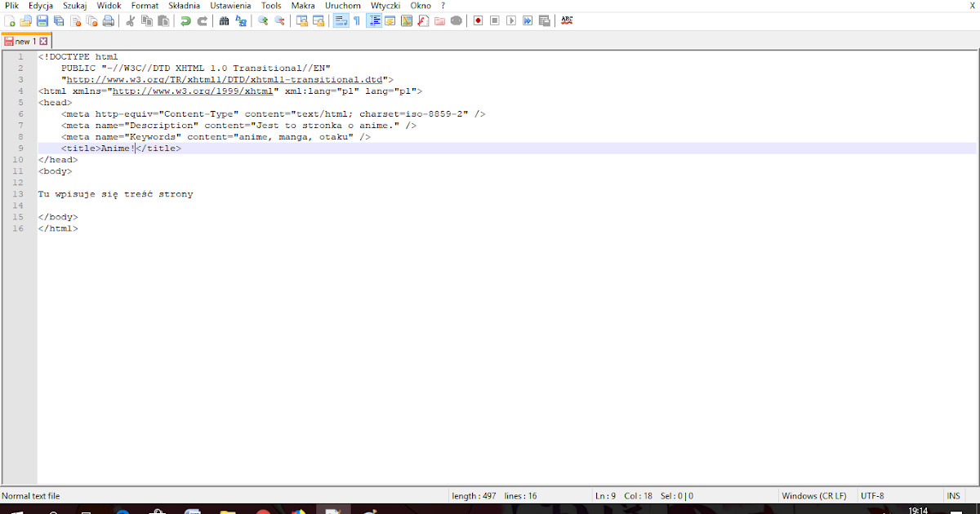This screenshot has width=980, height=514.
Task: Click the X at the menu bar's right end
Action: pos(972,6)
